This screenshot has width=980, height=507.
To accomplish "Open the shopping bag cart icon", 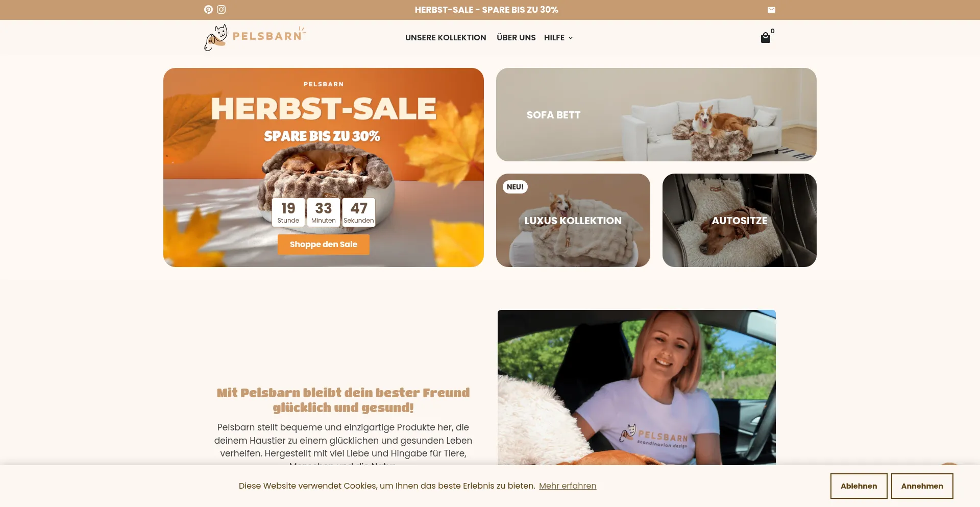I will pyautogui.click(x=765, y=38).
